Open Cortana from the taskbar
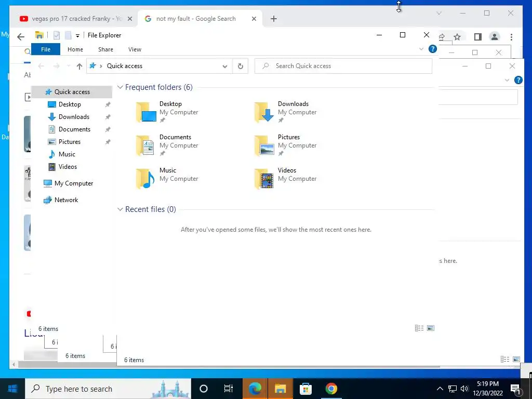 pos(204,389)
